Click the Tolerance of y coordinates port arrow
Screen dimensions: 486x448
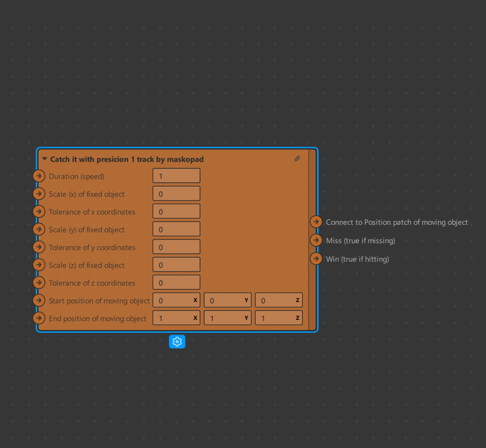39,247
